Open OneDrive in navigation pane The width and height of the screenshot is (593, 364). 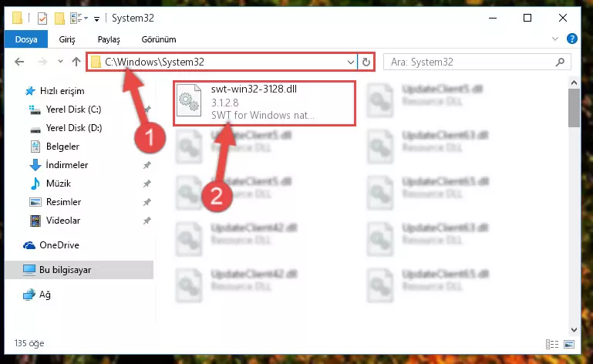(x=59, y=245)
